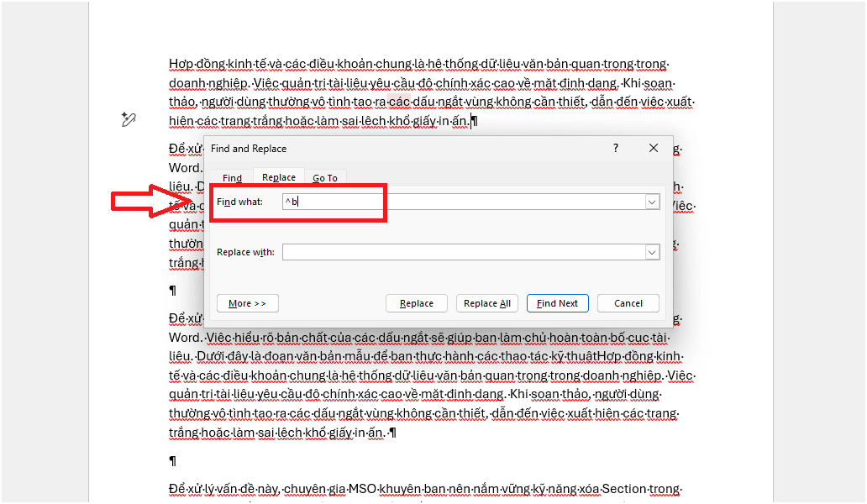Cancel the Find and Replace dialog

point(628,303)
